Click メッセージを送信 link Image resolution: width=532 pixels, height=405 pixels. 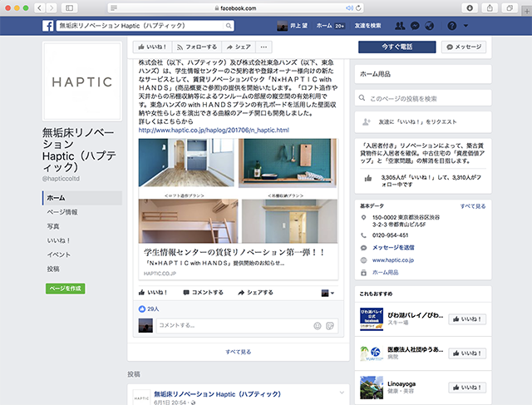pos(393,248)
